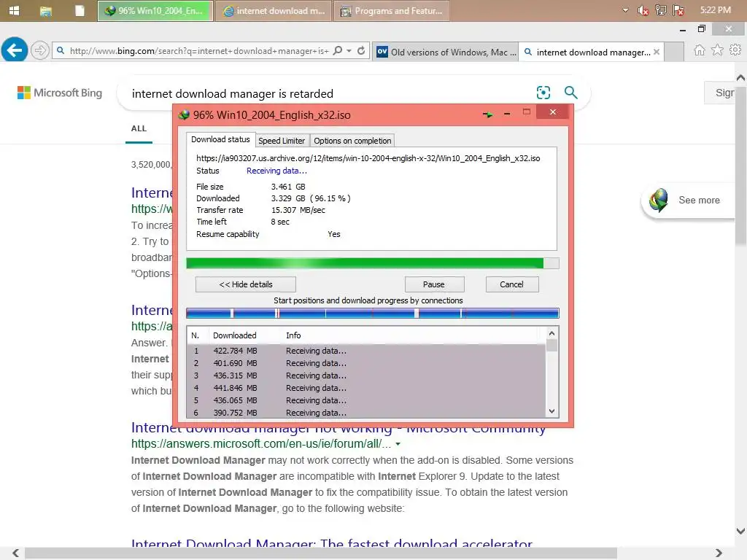Click the horizontal scrollbar right arrow
Image resolution: width=747 pixels, height=560 pixels.
[719, 553]
